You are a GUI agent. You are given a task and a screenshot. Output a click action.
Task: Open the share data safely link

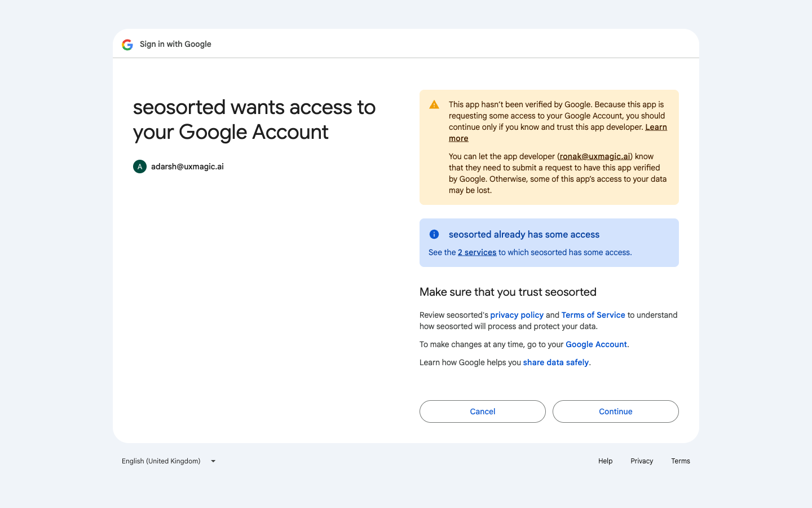coord(556,362)
